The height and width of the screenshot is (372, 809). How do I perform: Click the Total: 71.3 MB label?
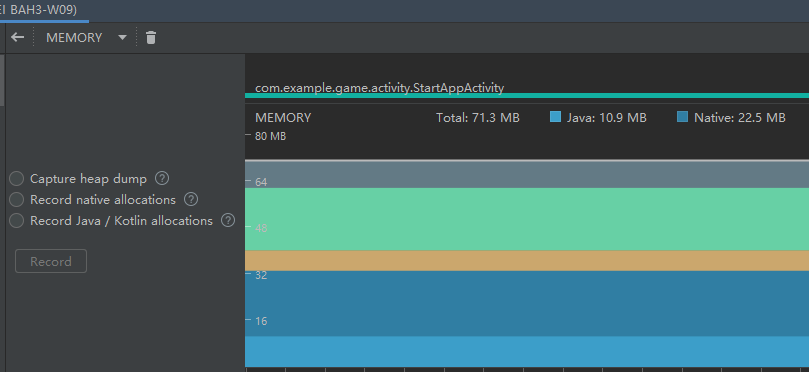(x=478, y=118)
